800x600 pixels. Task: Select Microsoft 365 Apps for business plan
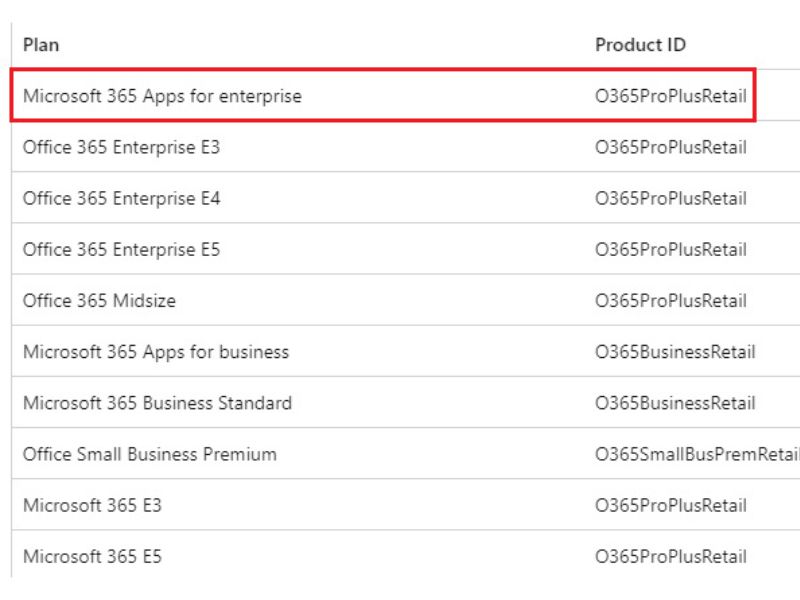coord(156,352)
